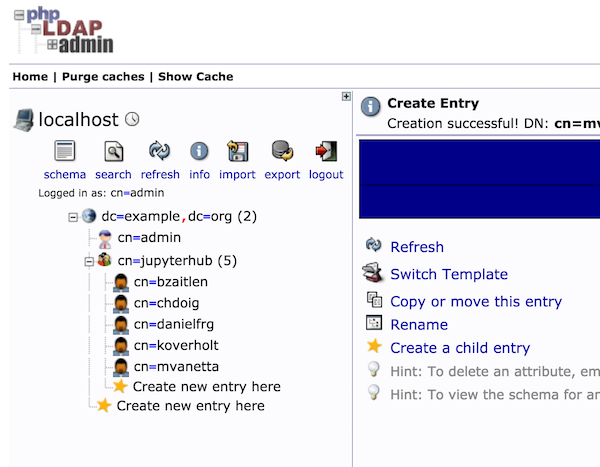
Task: Collapse the dc=example,dc=org tree node
Action: click(73, 217)
